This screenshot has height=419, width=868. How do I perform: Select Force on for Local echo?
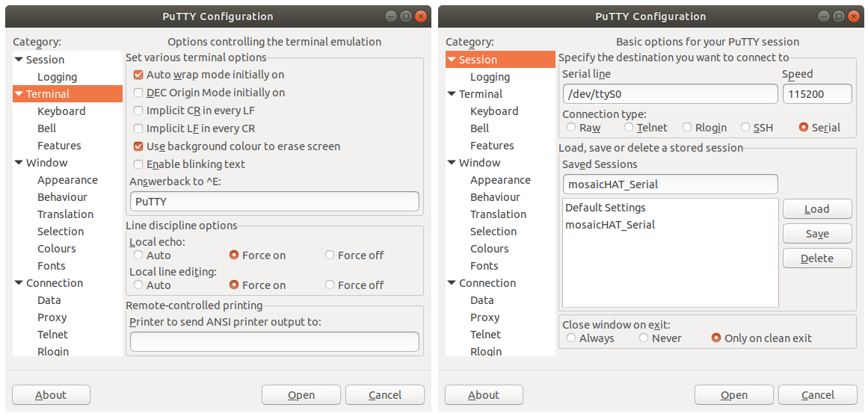[233, 255]
